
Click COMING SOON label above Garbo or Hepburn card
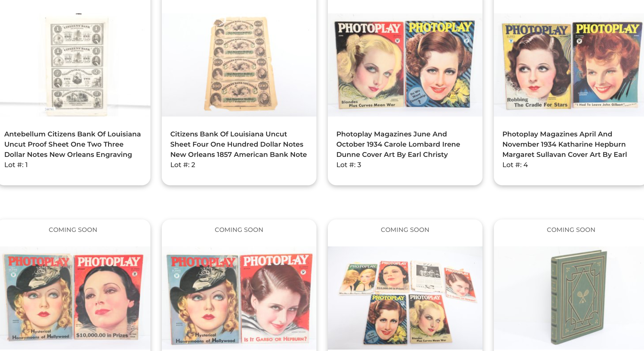[239, 230]
